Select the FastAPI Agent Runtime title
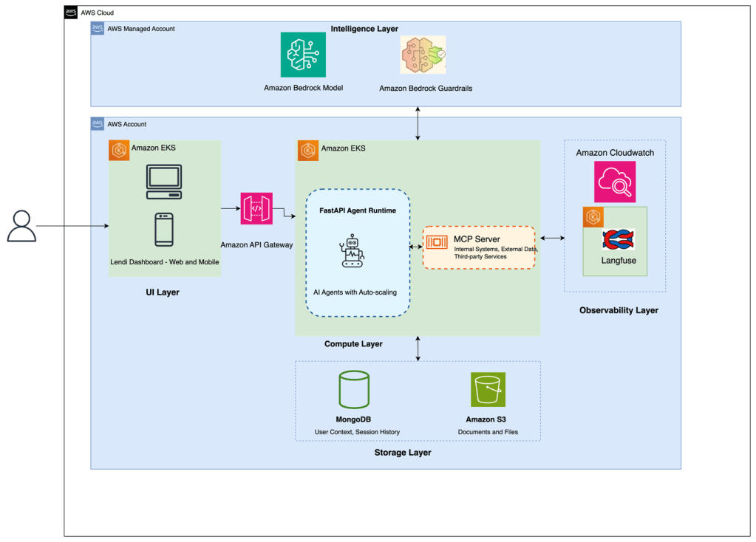The width and height of the screenshot is (756, 542). pos(358,210)
